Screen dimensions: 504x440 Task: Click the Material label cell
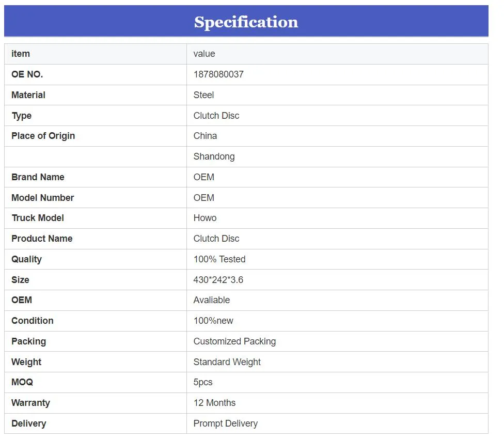[x=28, y=95]
